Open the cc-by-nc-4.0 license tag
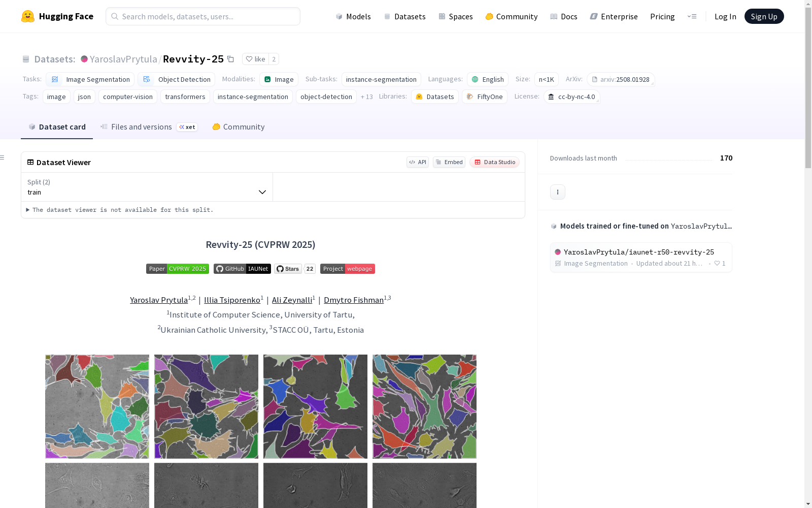The image size is (812, 508). pos(572,97)
